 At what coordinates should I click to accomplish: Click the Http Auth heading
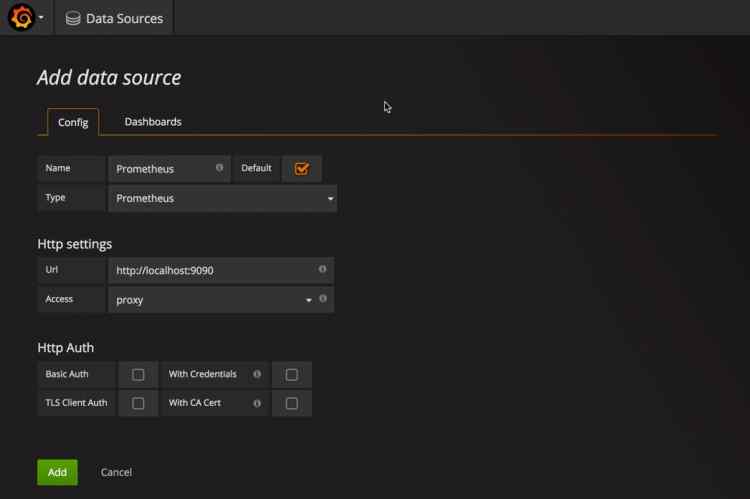(66, 347)
